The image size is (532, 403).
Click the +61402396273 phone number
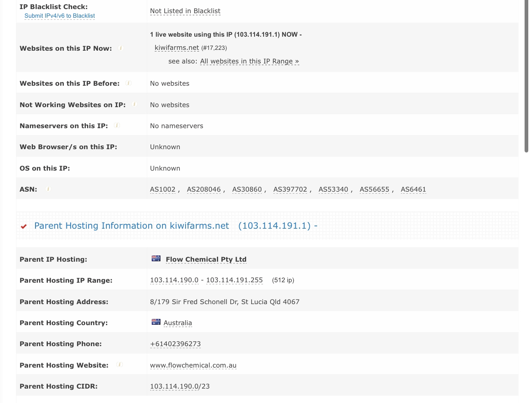(175, 344)
